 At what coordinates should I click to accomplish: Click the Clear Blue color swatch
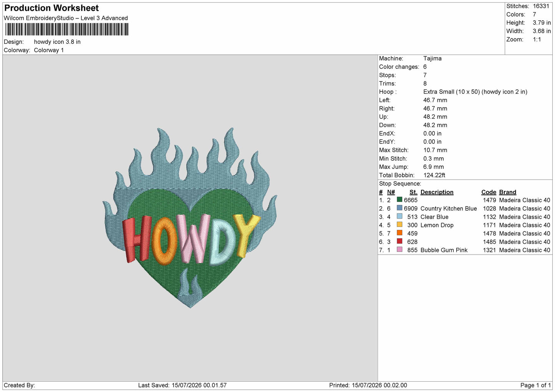[399, 217]
